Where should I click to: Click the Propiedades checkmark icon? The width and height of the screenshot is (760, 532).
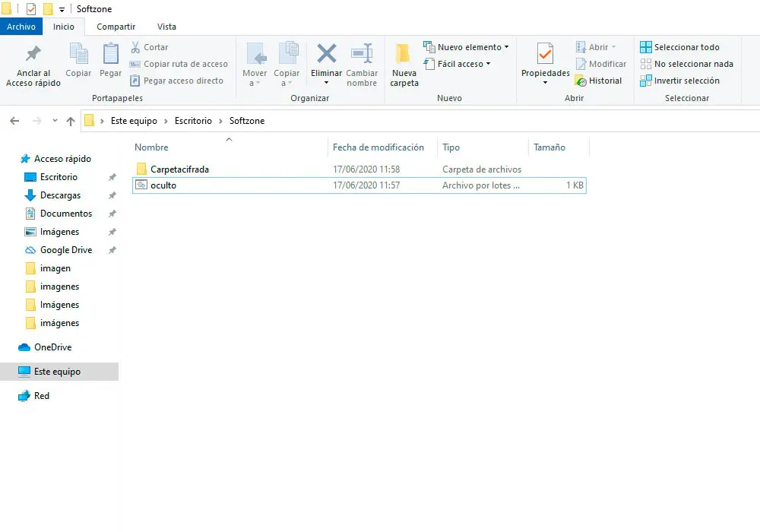click(545, 53)
